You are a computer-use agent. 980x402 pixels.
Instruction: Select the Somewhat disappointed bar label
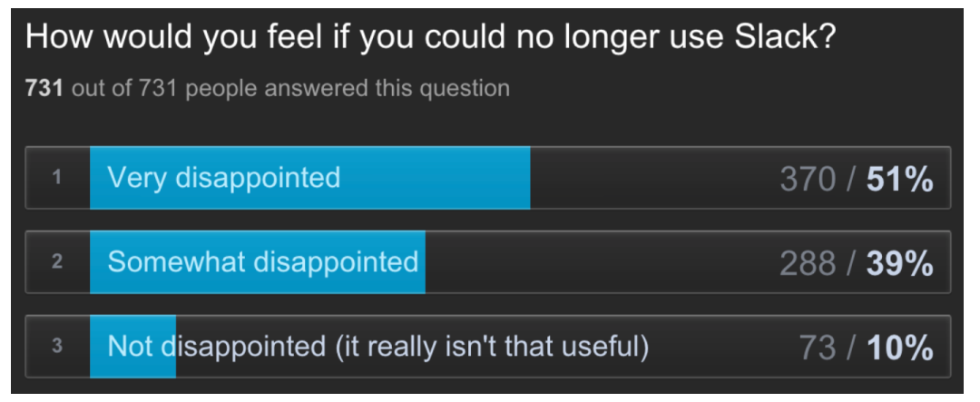coord(263,261)
